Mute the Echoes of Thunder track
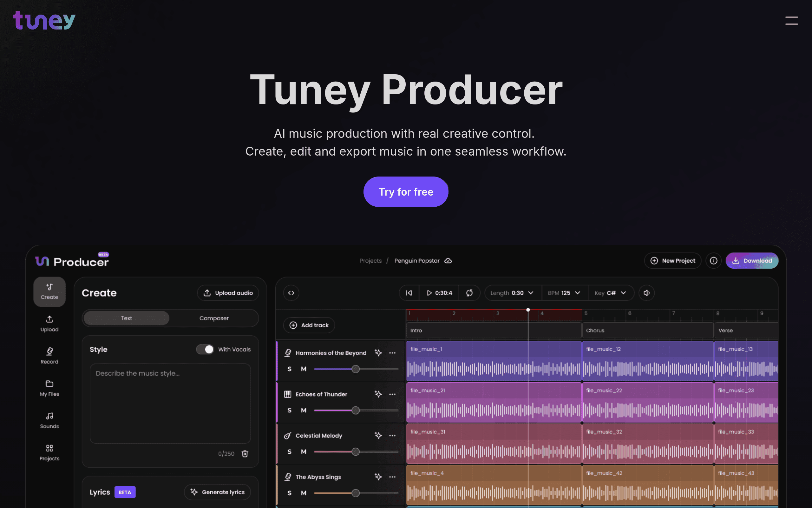Image resolution: width=812 pixels, height=508 pixels. point(303,410)
